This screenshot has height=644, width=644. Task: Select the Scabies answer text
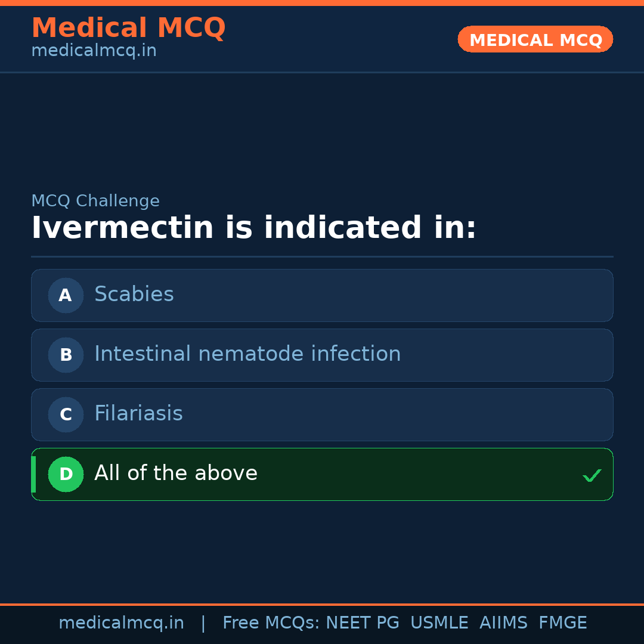pyautogui.click(x=134, y=295)
